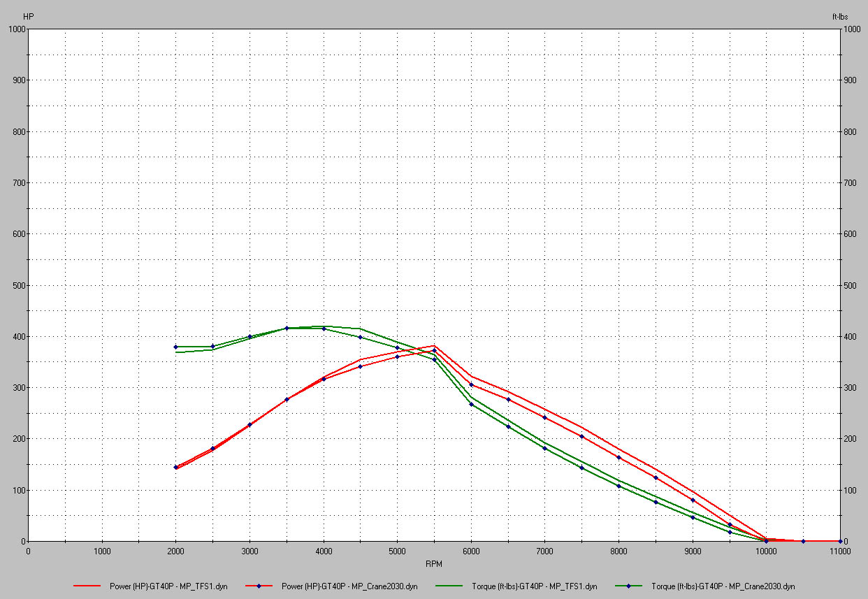868x599 pixels.
Task: Click the data marker at 10500 RPM
Action: [x=803, y=541]
